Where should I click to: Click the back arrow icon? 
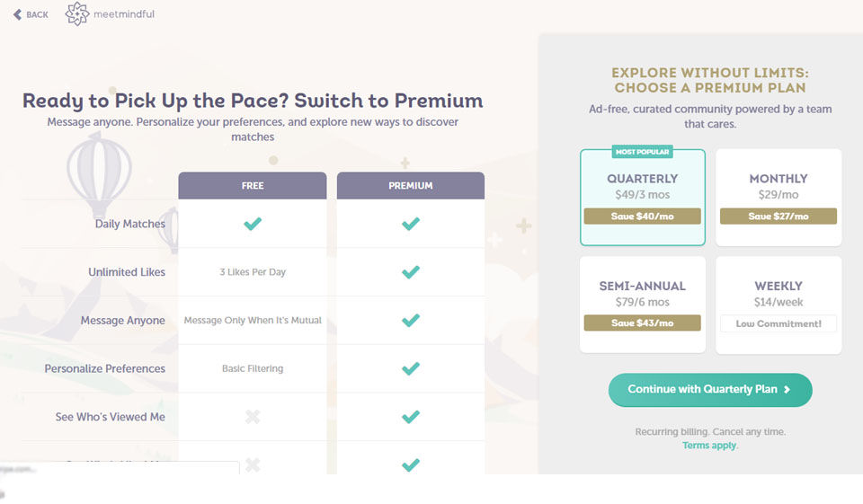point(17,14)
